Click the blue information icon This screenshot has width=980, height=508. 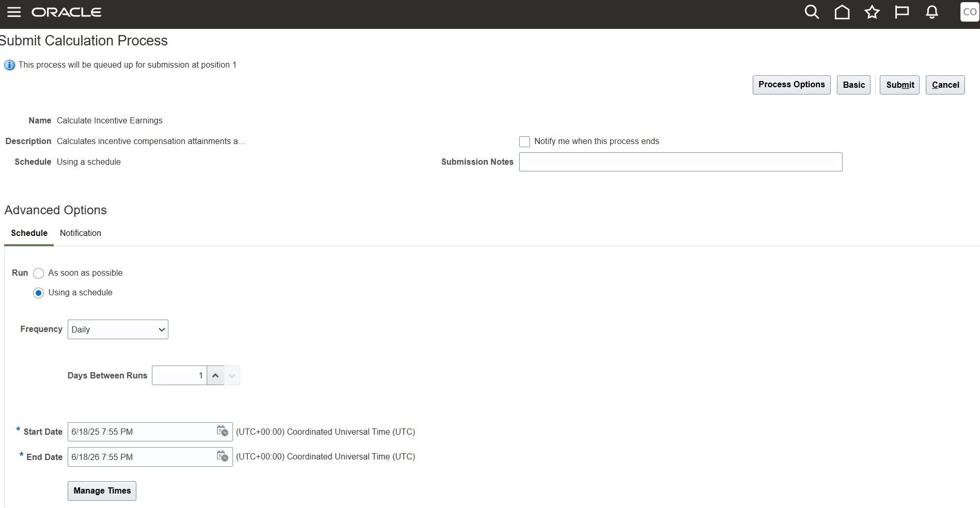coord(9,65)
